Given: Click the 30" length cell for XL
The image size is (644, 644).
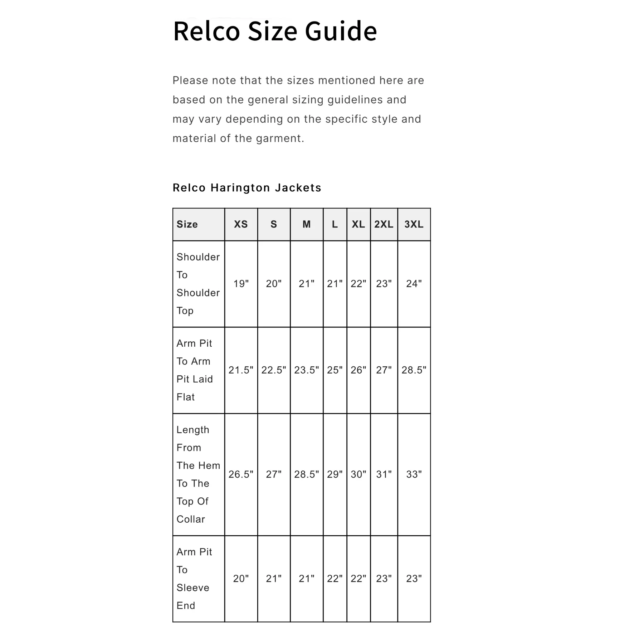Looking at the screenshot, I should pyautogui.click(x=358, y=474).
